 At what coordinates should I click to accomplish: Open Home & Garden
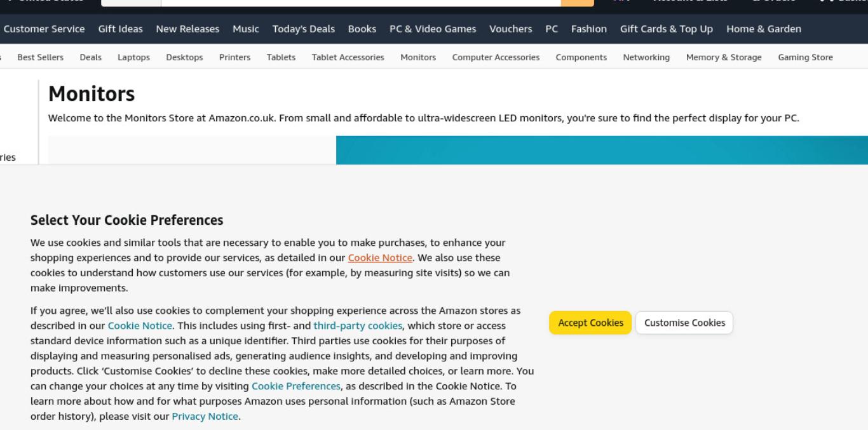(x=764, y=29)
